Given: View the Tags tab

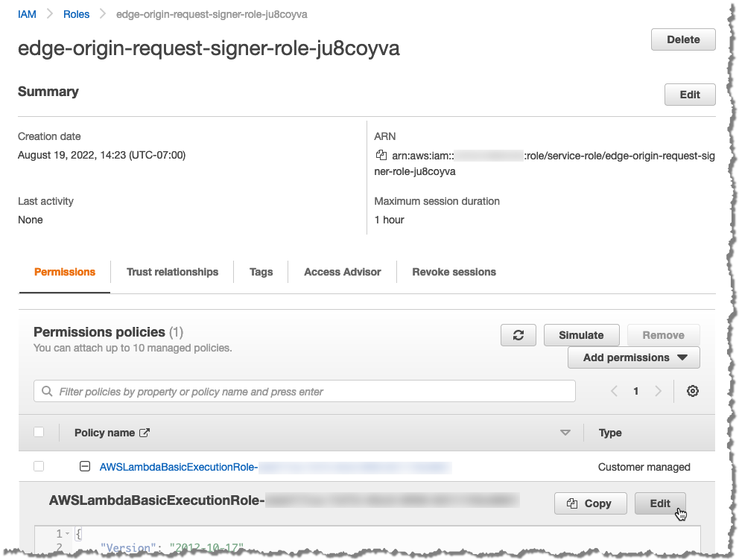Looking at the screenshot, I should tap(261, 272).
